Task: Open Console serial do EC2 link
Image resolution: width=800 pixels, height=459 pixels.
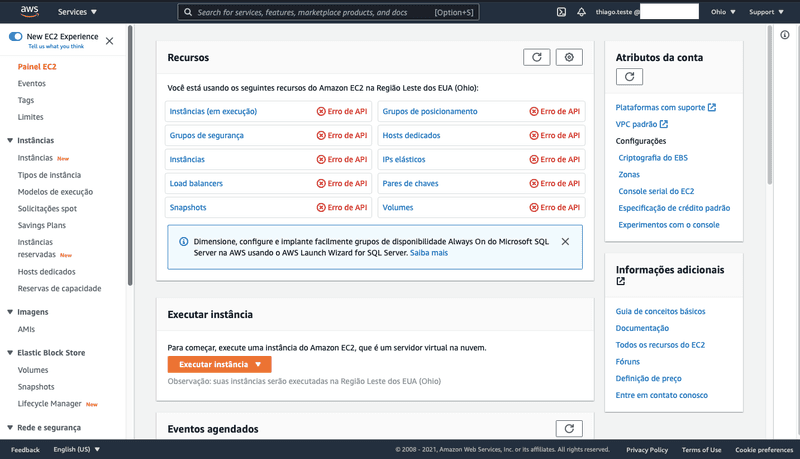Action: pos(656,191)
